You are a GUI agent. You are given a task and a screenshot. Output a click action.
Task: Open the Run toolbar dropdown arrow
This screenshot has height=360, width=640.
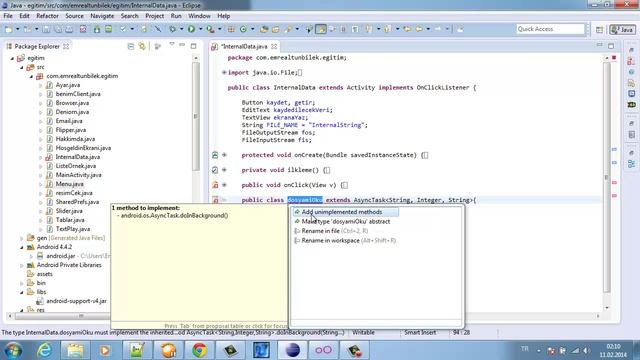pos(200,29)
